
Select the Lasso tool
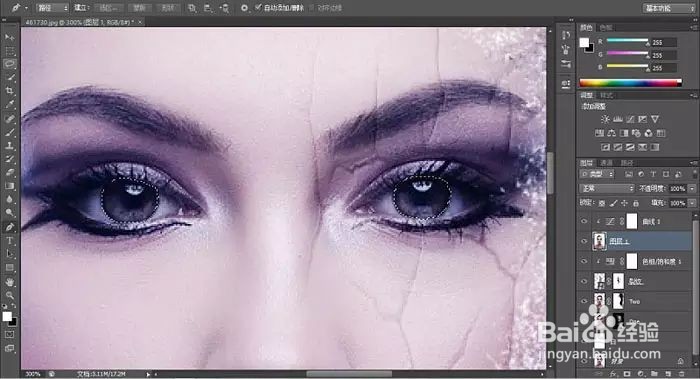point(9,64)
